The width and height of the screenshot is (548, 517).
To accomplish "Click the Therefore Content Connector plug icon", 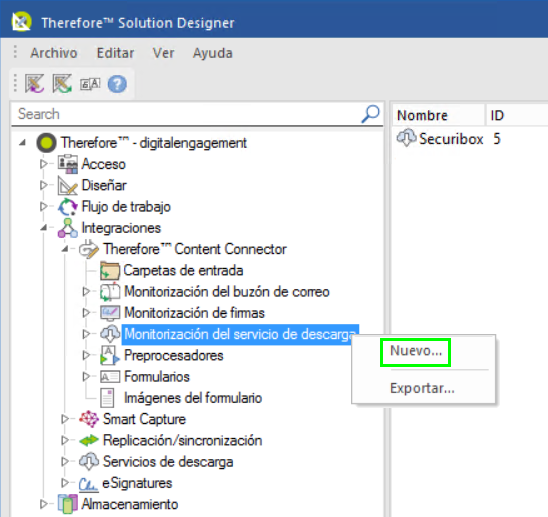I will (89, 249).
